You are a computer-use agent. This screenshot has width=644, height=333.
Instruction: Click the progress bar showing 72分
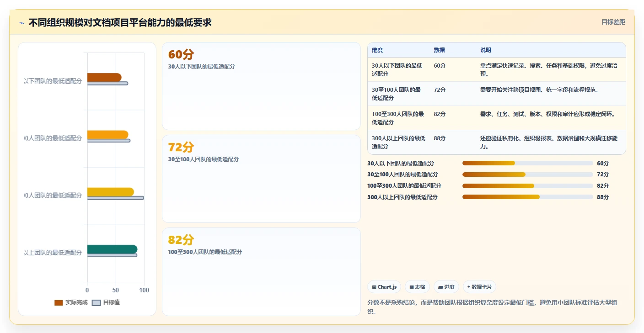[x=527, y=174]
